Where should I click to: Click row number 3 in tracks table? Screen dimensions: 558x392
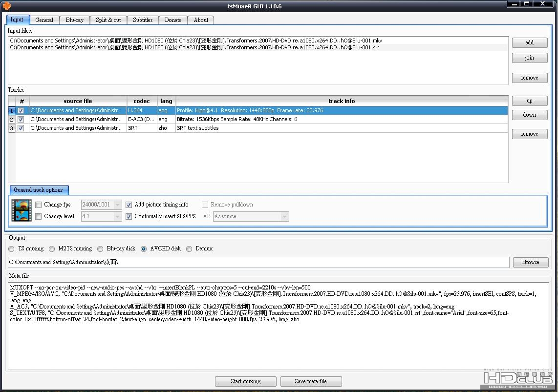click(11, 128)
